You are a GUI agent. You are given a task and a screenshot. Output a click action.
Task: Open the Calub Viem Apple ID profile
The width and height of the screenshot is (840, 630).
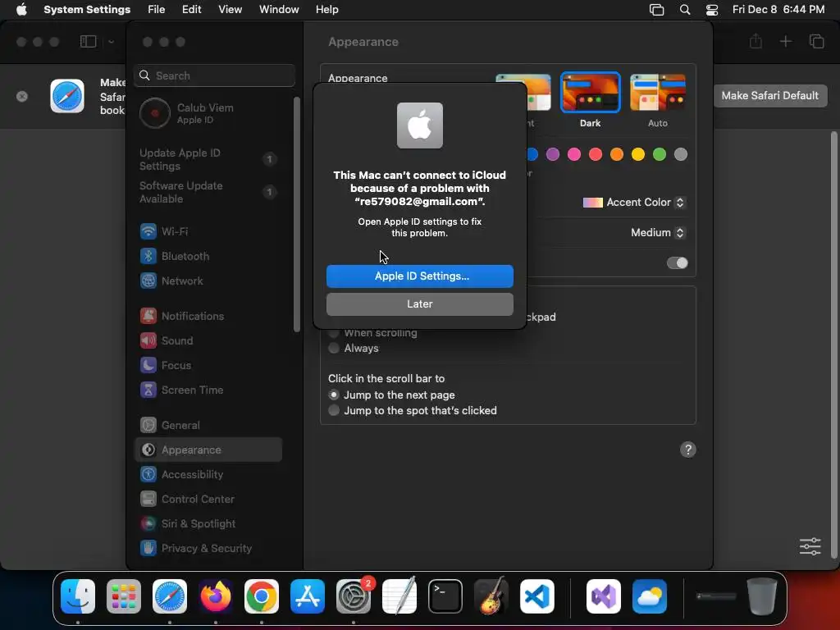(x=208, y=113)
